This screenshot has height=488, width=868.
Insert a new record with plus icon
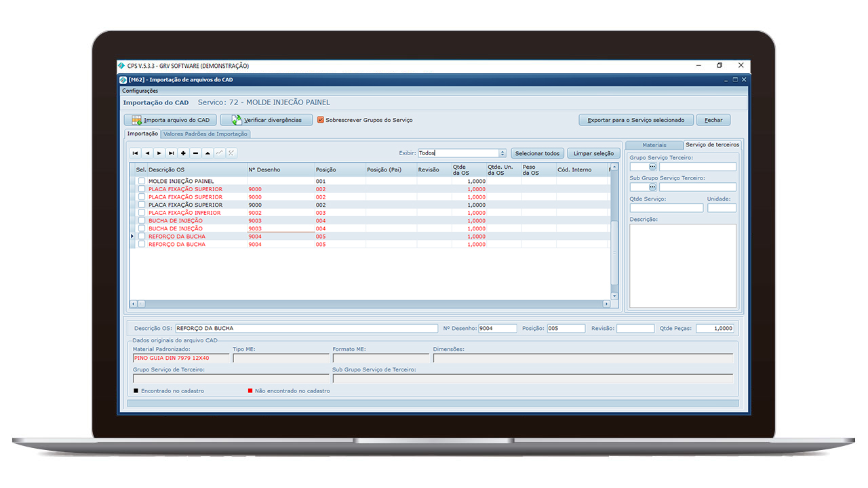(184, 153)
